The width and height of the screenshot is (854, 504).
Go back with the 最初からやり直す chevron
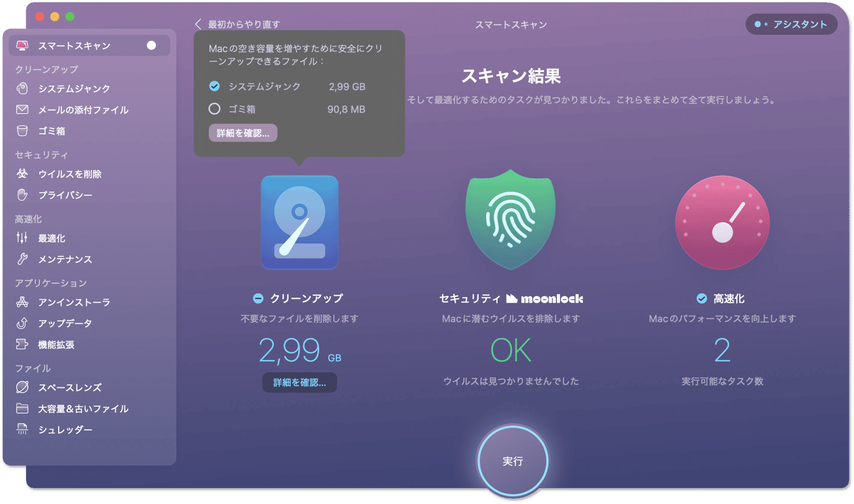coord(198,24)
